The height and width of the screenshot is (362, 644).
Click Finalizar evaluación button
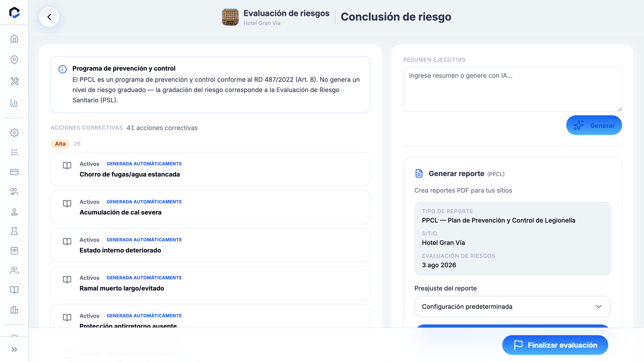[x=555, y=345]
